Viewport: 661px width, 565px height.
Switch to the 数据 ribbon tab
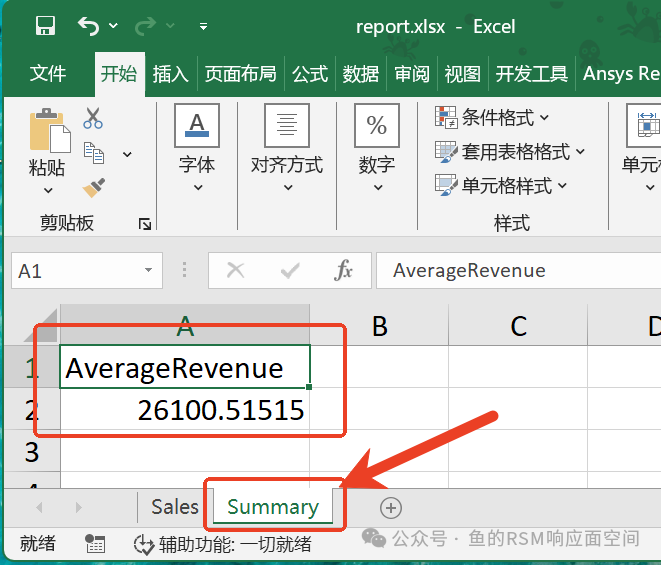pos(360,74)
